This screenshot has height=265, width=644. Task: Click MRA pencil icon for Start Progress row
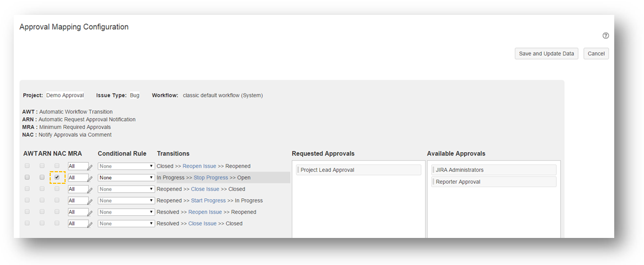click(90, 202)
